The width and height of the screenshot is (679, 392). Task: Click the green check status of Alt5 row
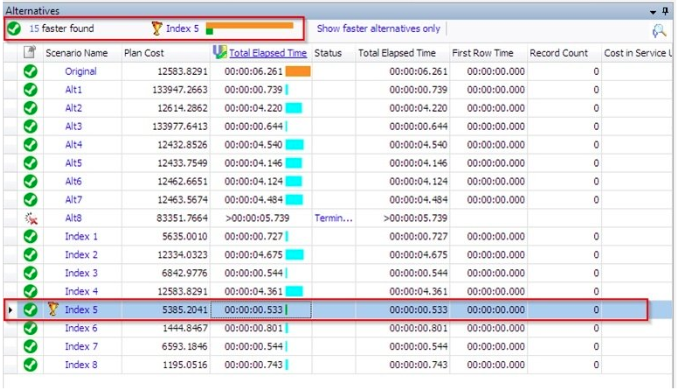(30, 163)
